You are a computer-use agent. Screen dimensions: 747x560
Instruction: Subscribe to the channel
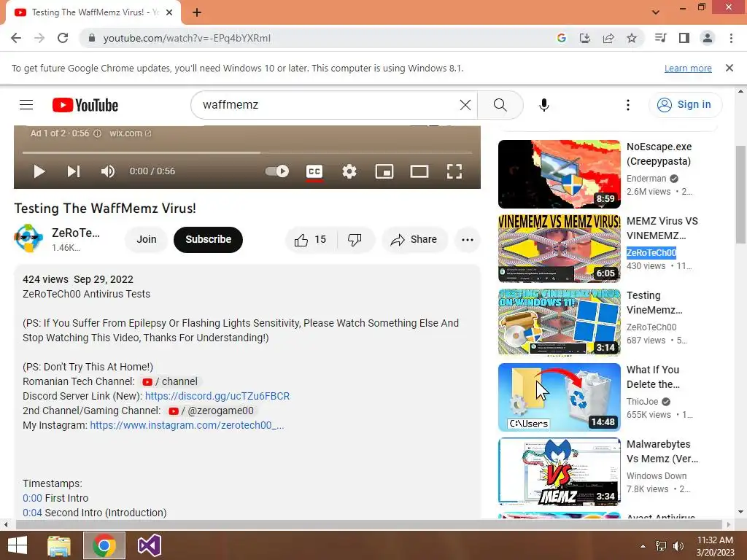pos(208,239)
